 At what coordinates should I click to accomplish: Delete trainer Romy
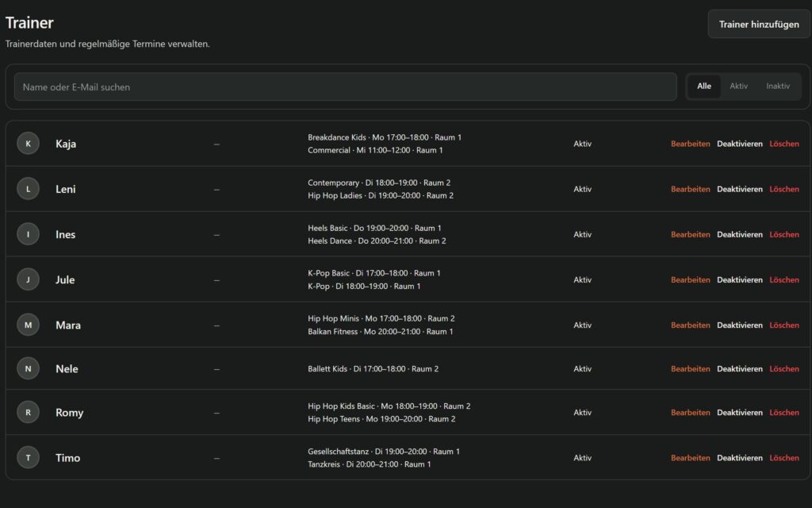point(784,413)
